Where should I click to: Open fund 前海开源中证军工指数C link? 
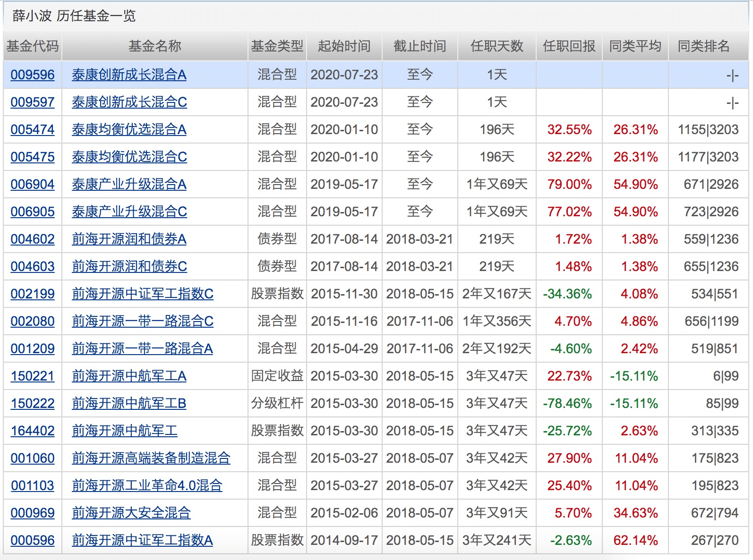point(143,294)
